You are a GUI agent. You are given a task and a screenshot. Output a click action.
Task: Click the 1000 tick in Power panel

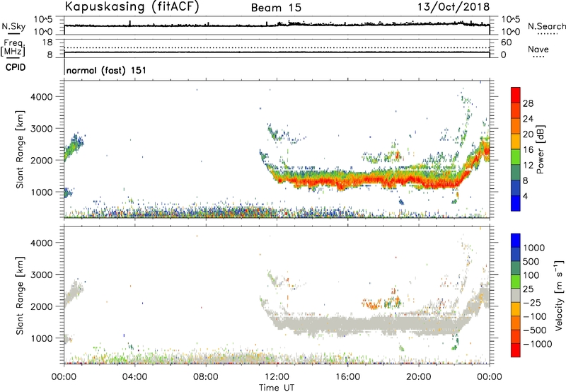tap(41, 192)
